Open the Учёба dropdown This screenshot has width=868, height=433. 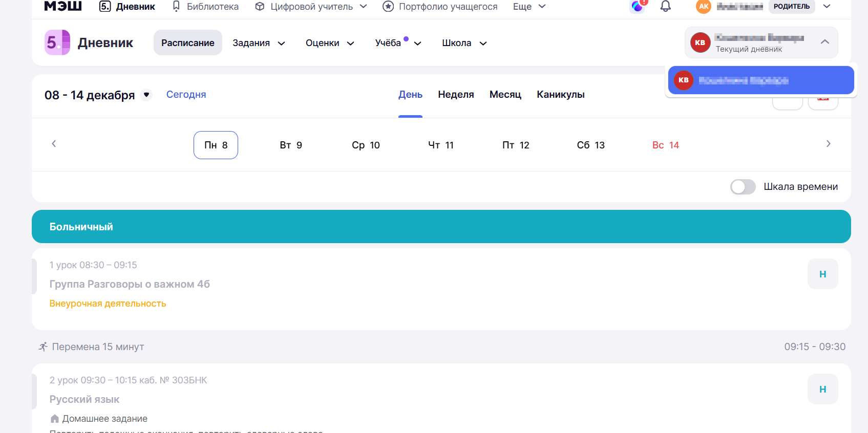coord(398,43)
